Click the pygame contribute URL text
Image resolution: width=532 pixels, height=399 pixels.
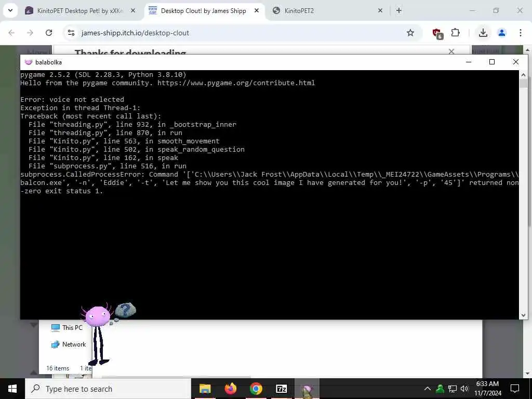tap(236, 83)
